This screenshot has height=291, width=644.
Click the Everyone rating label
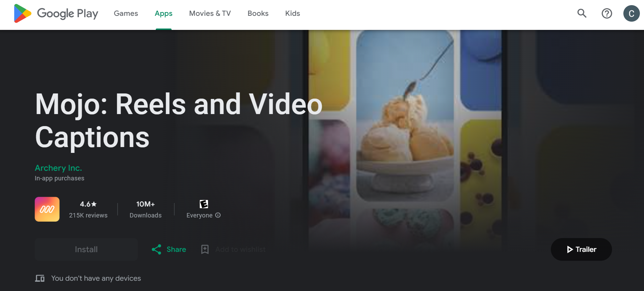(x=199, y=215)
